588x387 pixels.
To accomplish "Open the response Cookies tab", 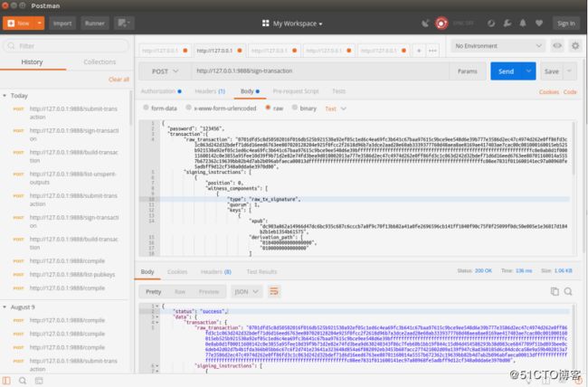I will click(x=177, y=271).
